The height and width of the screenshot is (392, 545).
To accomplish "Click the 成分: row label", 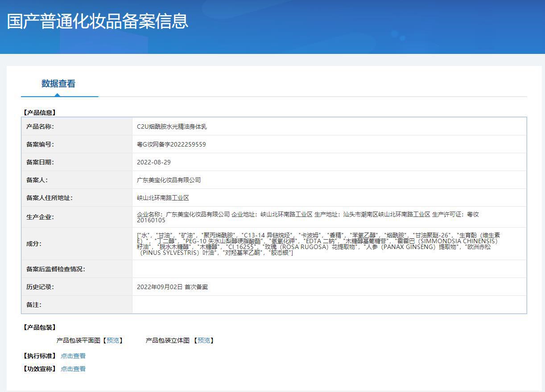I will point(34,244).
